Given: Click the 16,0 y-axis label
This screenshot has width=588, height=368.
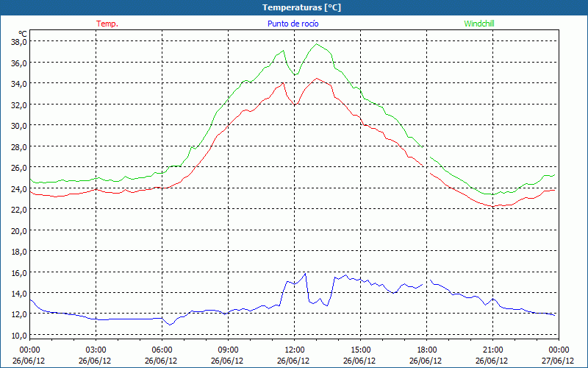Looking at the screenshot, I should click(x=19, y=272).
